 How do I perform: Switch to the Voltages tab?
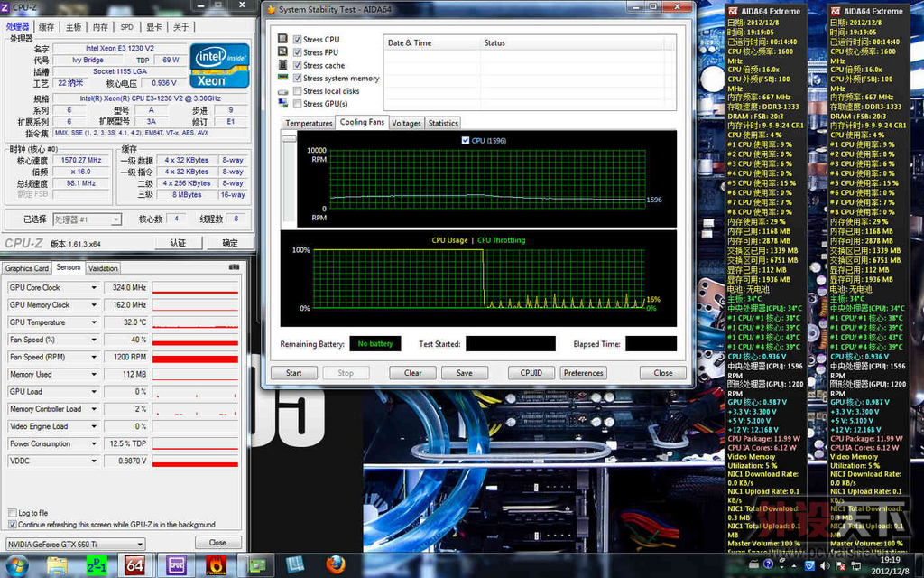[x=407, y=123]
